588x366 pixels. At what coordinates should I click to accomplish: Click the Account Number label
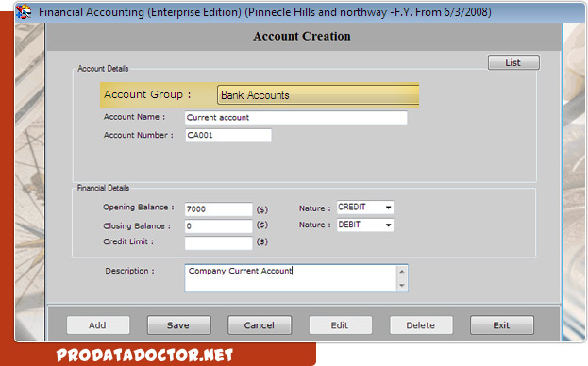tap(139, 135)
